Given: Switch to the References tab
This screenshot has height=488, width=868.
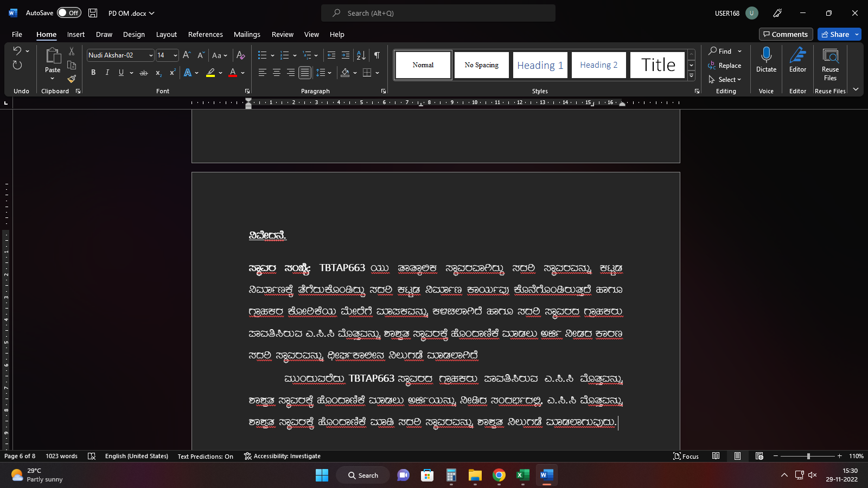Looking at the screenshot, I should click(206, 34).
